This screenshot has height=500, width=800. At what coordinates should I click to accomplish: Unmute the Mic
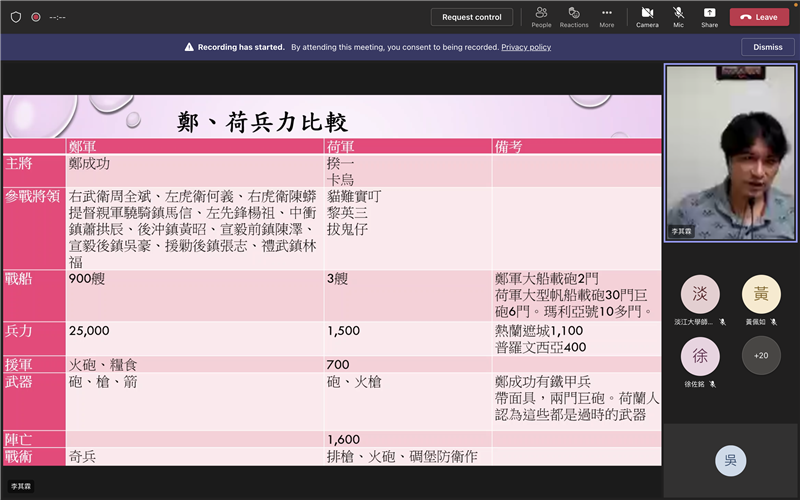pyautogui.click(x=679, y=16)
